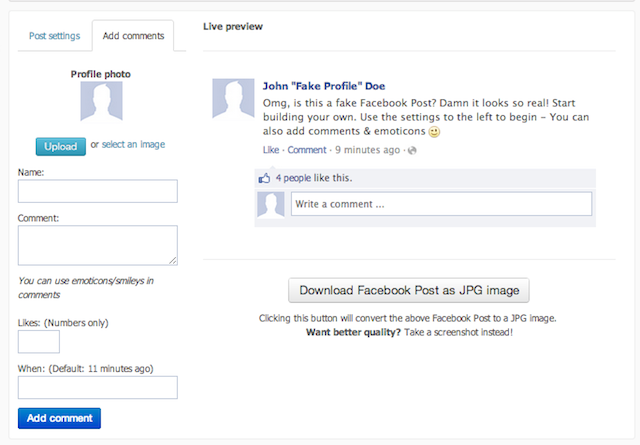This screenshot has height=445, width=640.
Task: Click the post author's avatar in preview
Action: 233,99
